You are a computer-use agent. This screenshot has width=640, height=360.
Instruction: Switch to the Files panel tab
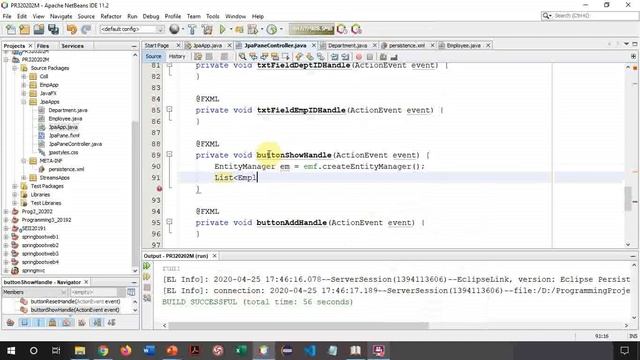(x=43, y=46)
